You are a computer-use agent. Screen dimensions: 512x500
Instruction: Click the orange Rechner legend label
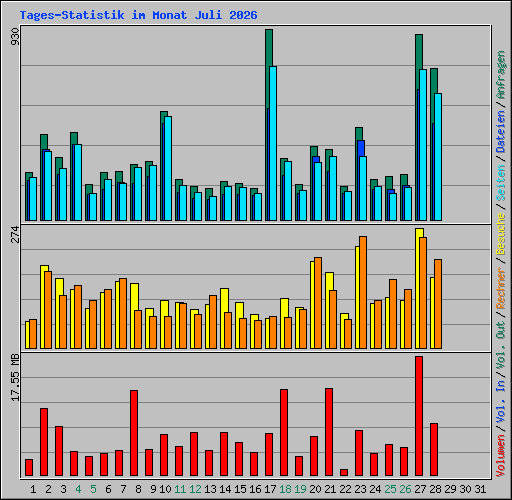tap(501, 288)
